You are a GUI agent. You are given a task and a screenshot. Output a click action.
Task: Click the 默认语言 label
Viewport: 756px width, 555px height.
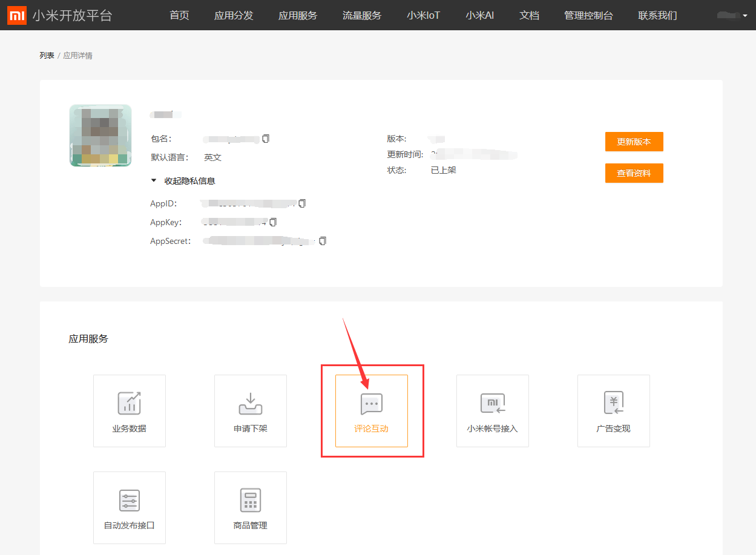point(169,157)
